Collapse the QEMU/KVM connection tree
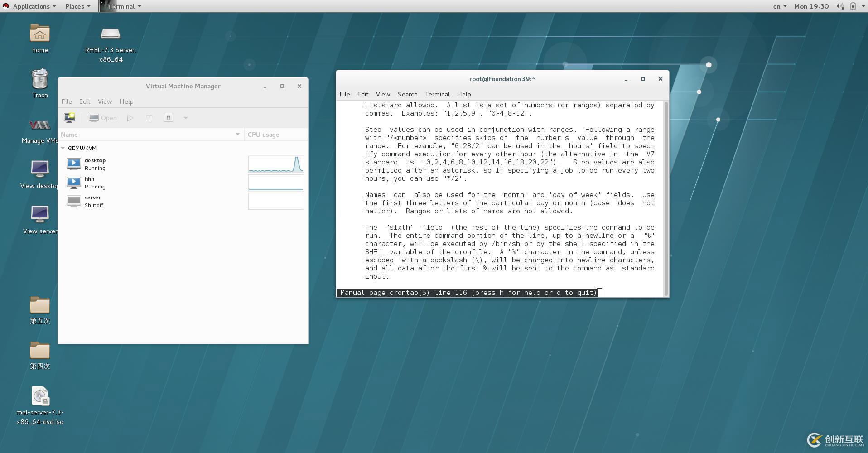 point(63,148)
